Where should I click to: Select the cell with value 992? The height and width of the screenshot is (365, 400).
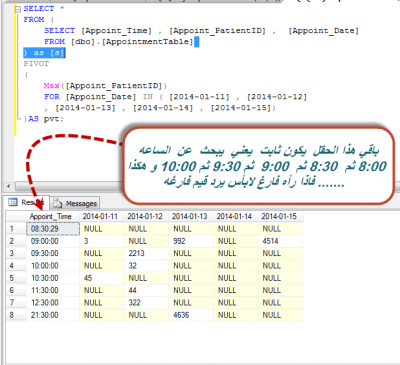click(x=191, y=241)
